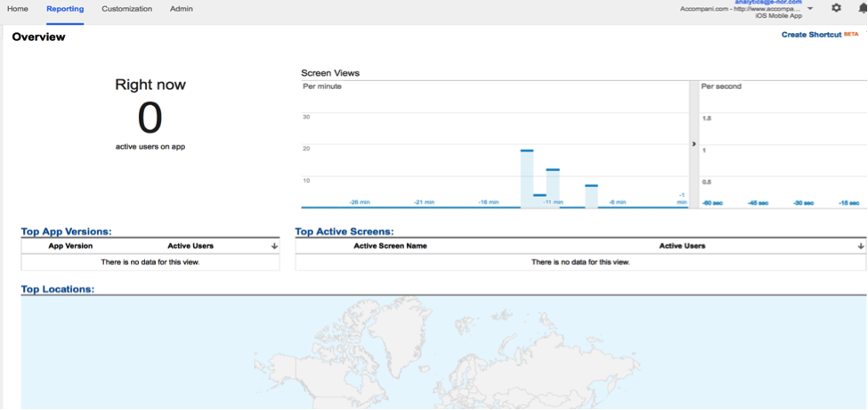The width and height of the screenshot is (868, 410).
Task: Click the -30 sec axis label
Action: [x=803, y=203]
